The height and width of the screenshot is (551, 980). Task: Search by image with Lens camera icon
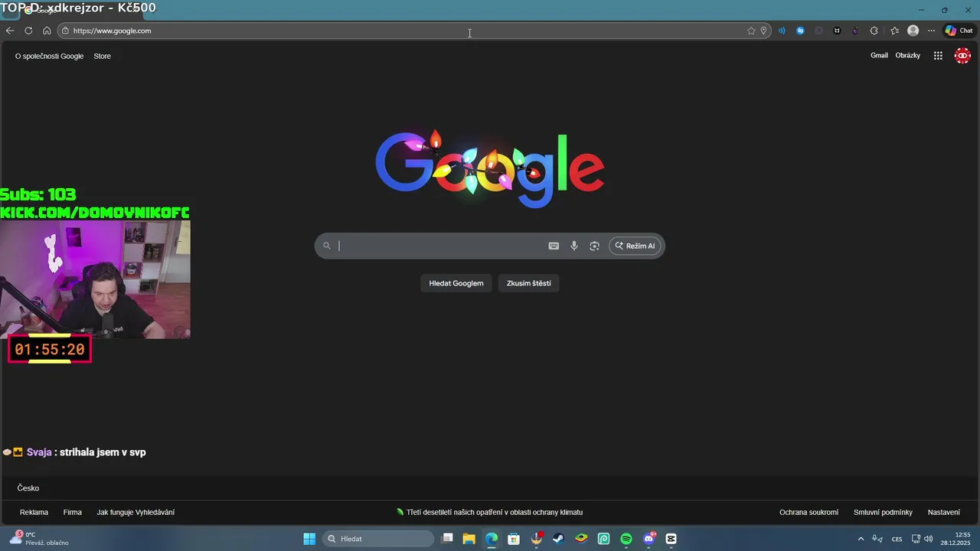pos(594,246)
